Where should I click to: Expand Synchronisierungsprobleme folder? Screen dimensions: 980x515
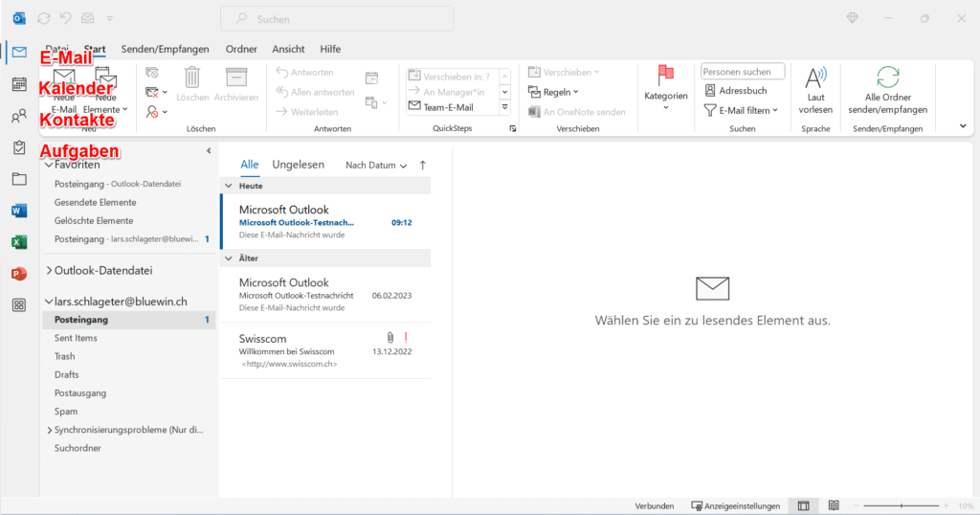coord(49,430)
